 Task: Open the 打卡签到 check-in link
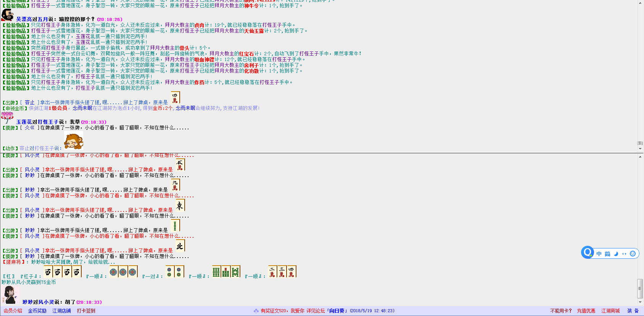tap(86, 311)
